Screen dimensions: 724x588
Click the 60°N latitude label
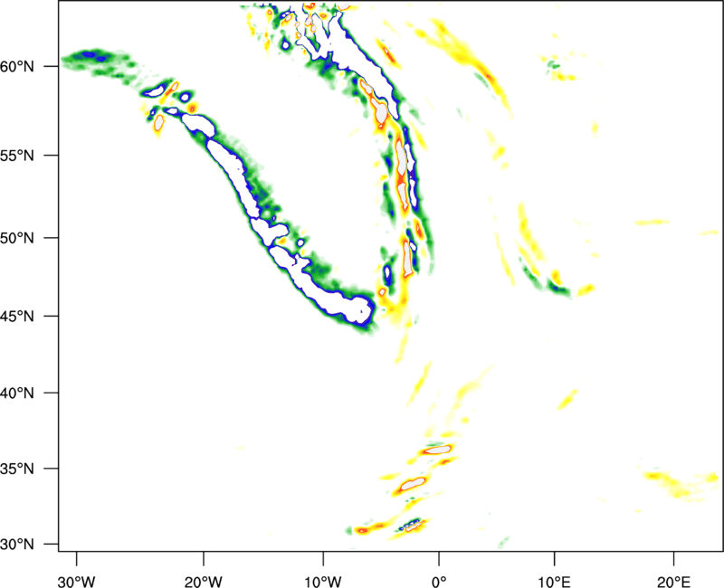[17, 67]
